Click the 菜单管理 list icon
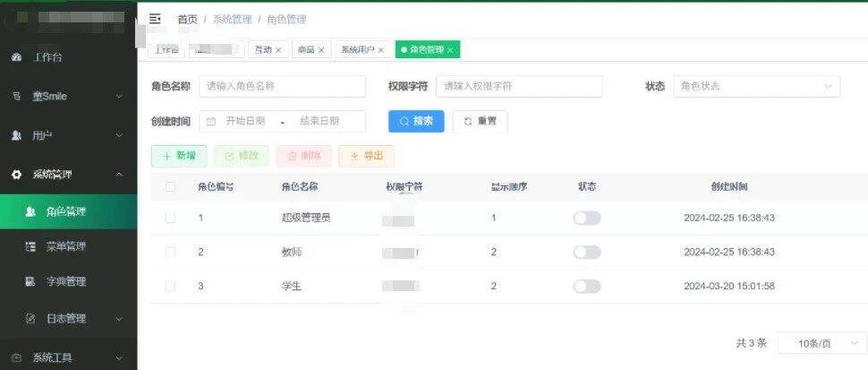The image size is (868, 370). click(x=31, y=247)
